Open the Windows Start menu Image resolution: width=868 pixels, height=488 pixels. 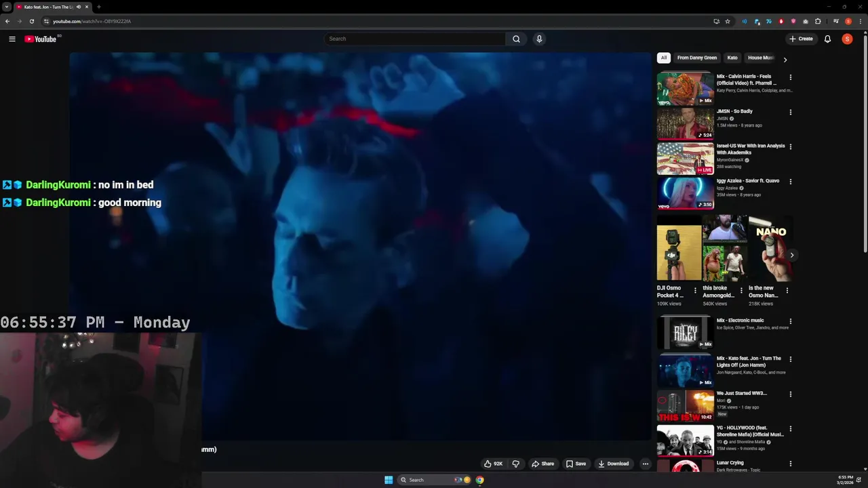tap(389, 480)
